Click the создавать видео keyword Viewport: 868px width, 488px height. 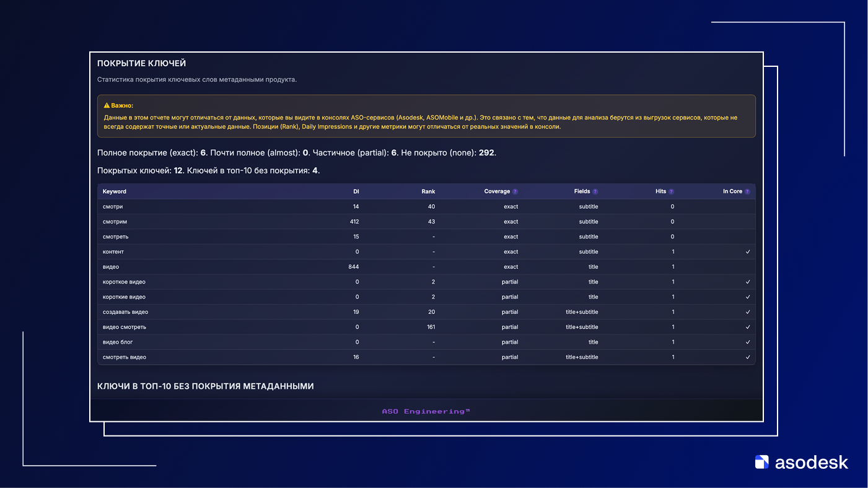[x=125, y=312]
